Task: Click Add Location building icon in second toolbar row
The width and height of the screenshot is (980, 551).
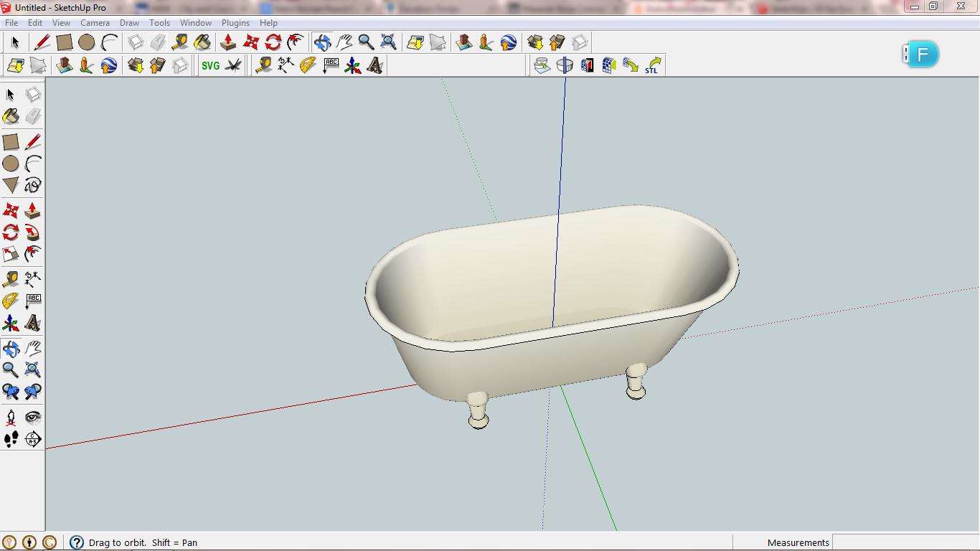Action: click(x=64, y=66)
